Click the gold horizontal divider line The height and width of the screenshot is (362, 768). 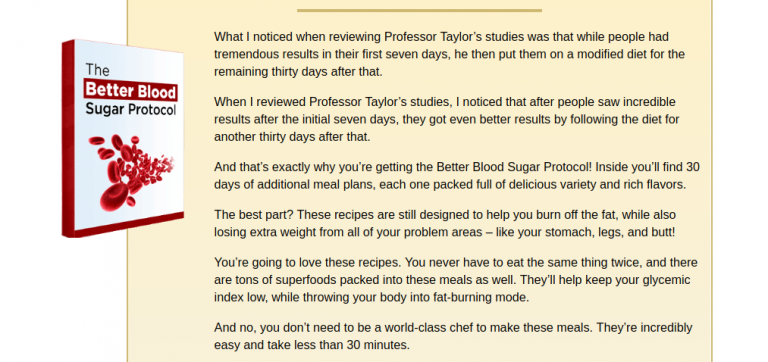pos(419,10)
